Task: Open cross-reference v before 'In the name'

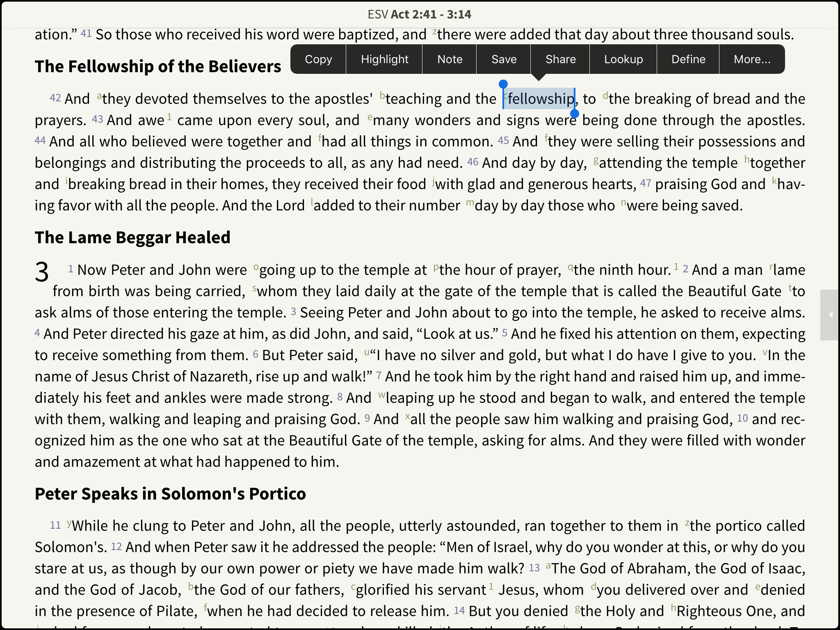Action: [765, 352]
